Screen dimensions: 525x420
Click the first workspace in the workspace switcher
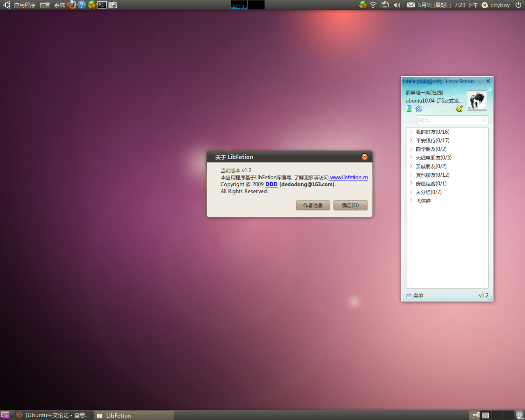click(x=474, y=415)
